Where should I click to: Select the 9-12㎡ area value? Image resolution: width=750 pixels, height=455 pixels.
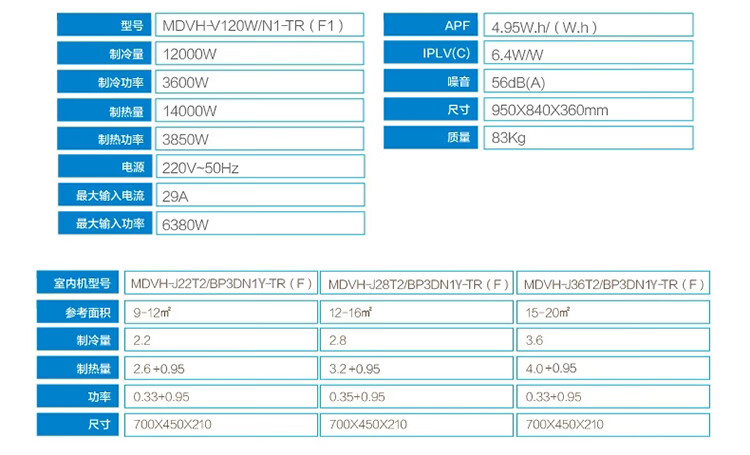[x=221, y=312]
